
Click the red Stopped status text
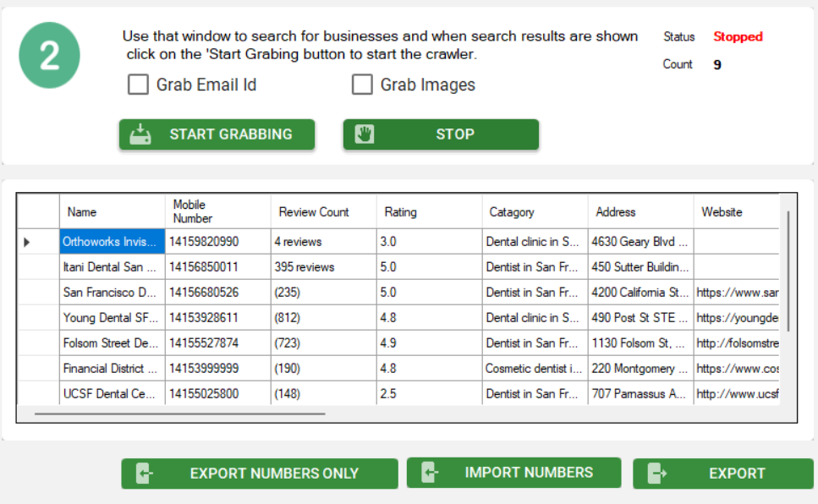pos(738,36)
